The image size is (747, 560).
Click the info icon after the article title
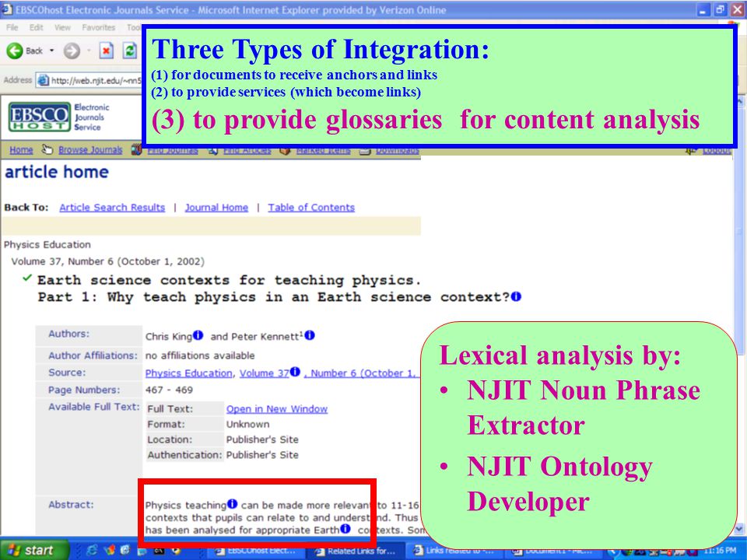517,296
